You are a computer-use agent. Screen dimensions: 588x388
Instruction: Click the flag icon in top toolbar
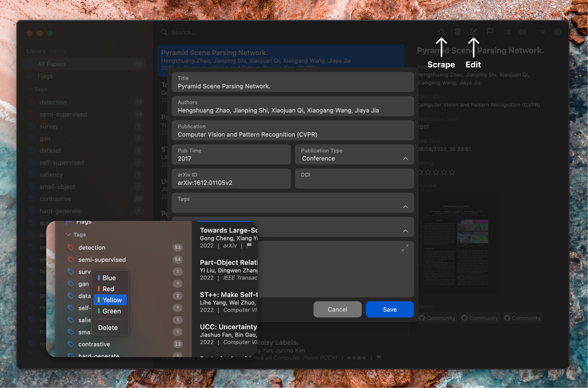click(490, 32)
